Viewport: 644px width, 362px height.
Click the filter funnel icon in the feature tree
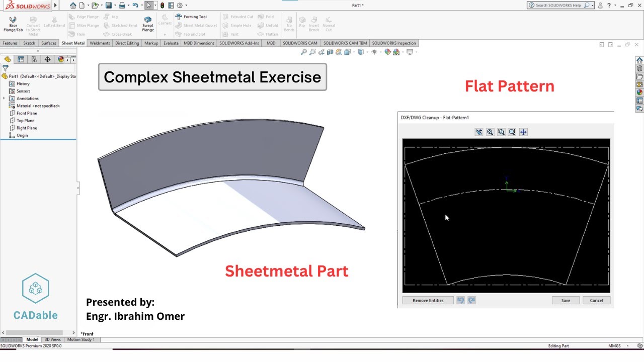pyautogui.click(x=6, y=68)
